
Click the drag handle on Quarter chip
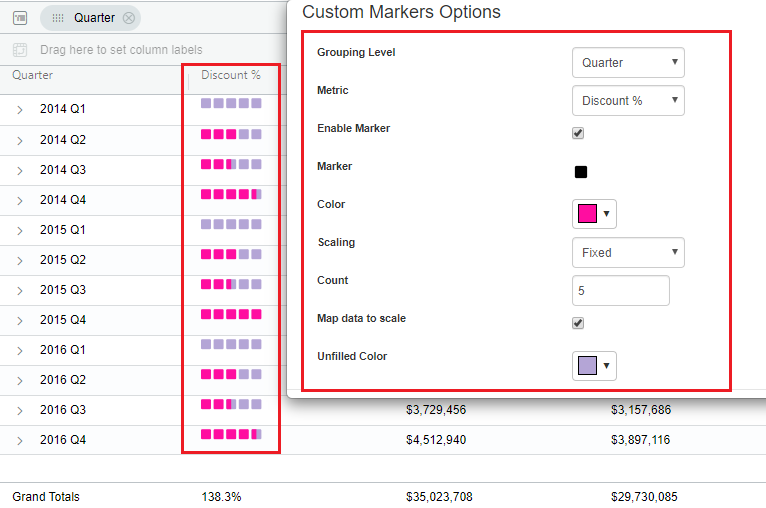tap(58, 18)
